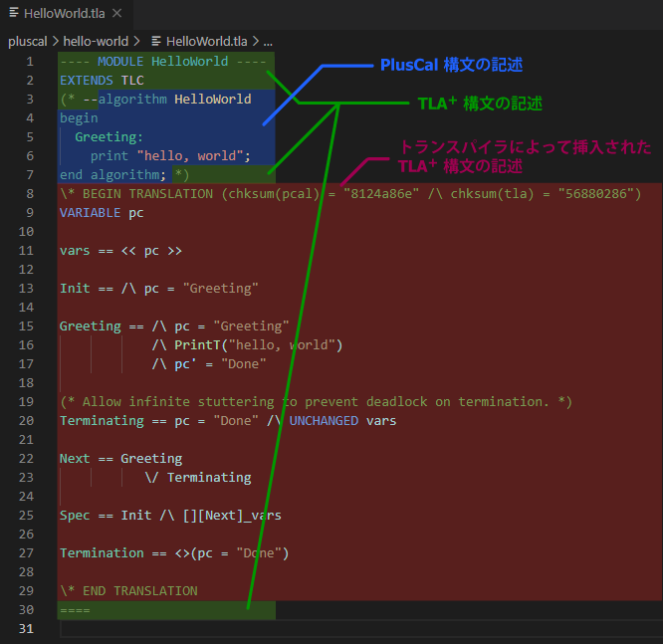Screen dimensions: 663x644
Task: Click line number 31 in the gutter
Action: tap(26, 629)
